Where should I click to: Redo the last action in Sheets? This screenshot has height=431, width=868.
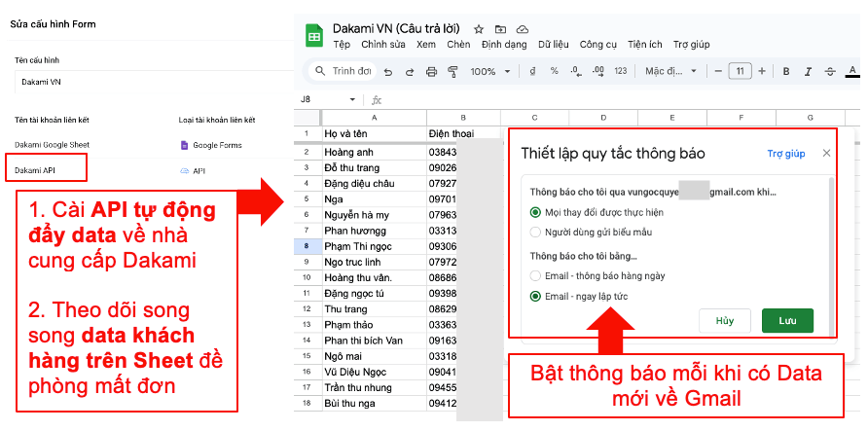[x=410, y=71]
